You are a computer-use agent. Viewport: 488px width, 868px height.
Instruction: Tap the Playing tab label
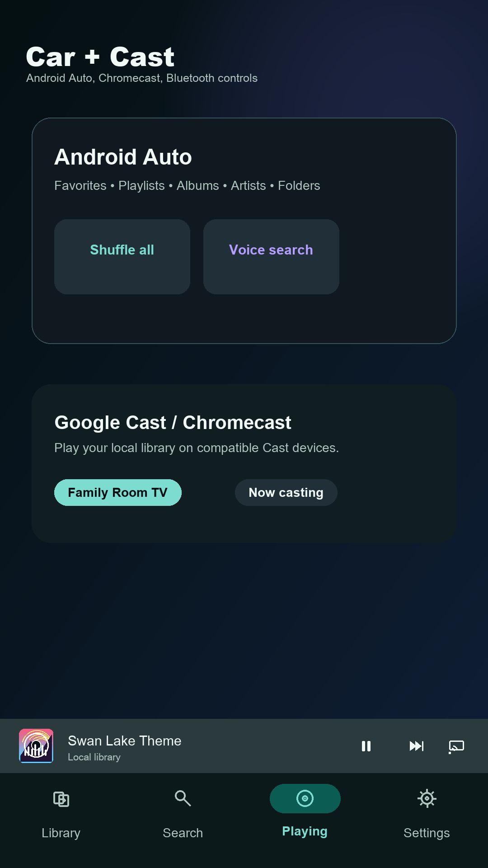[x=305, y=831]
